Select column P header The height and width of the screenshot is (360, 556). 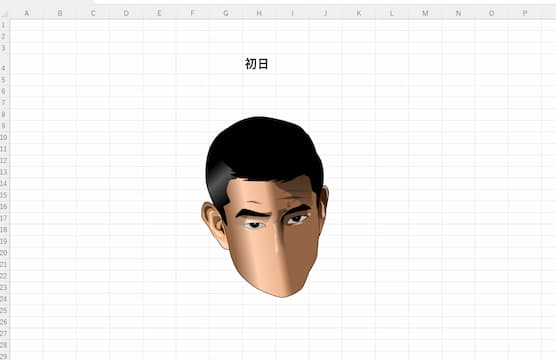(525, 13)
